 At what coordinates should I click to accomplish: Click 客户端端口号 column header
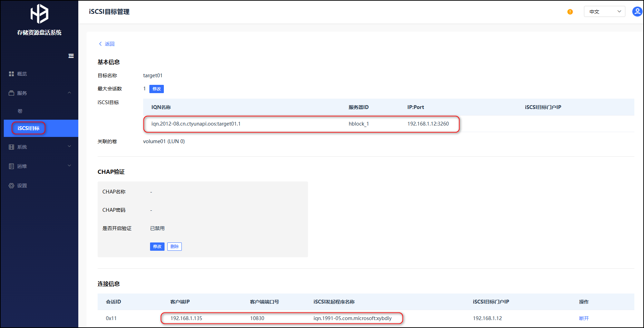tap(265, 302)
